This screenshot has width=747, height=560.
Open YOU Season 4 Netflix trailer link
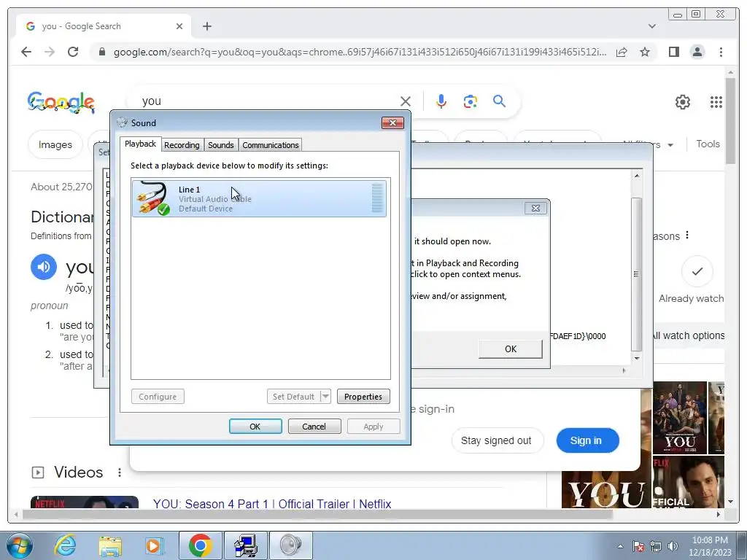pos(272,504)
